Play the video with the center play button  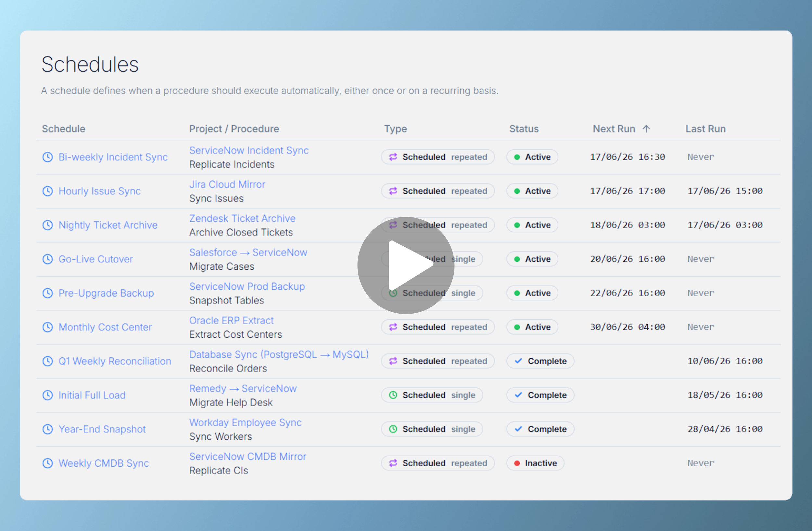406,265
